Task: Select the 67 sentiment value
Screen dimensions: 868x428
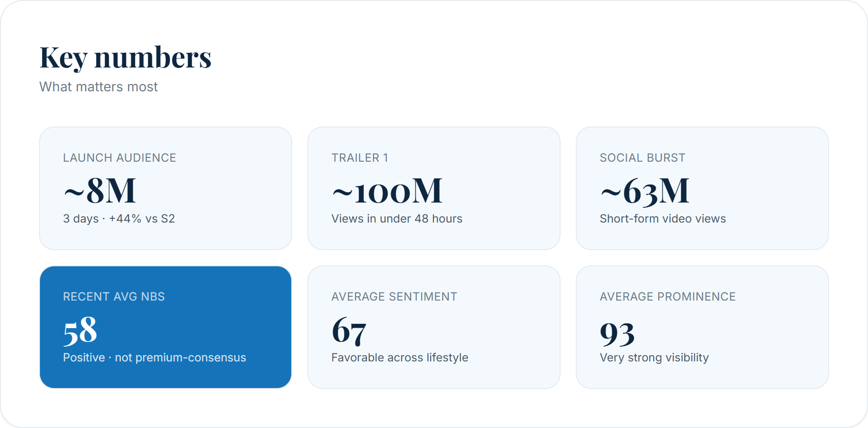Action: (x=349, y=331)
